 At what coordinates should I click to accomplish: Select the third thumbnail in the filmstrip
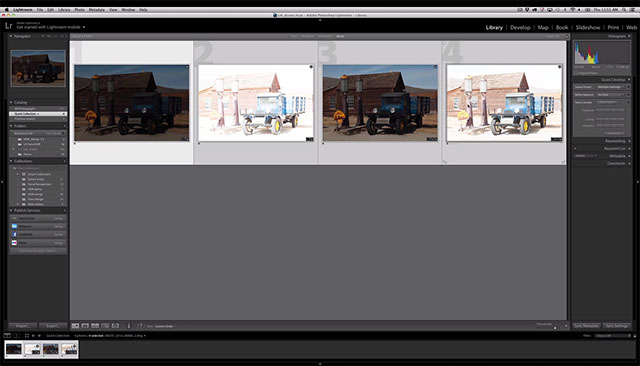pos(51,349)
